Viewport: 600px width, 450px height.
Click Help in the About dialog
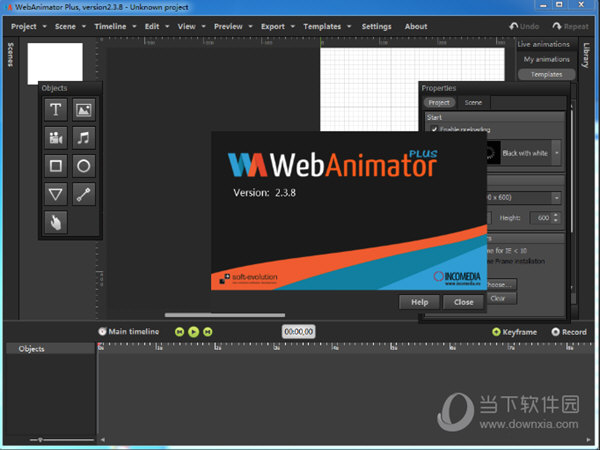[x=419, y=302]
